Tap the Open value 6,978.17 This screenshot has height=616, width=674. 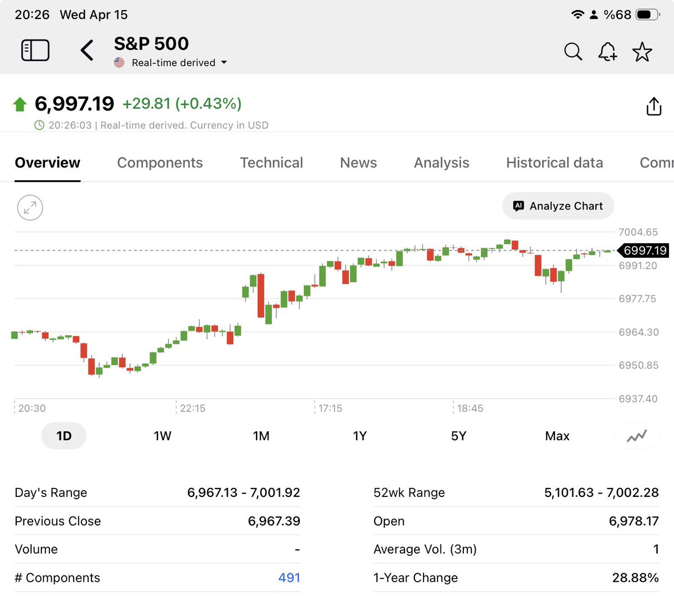(x=634, y=521)
